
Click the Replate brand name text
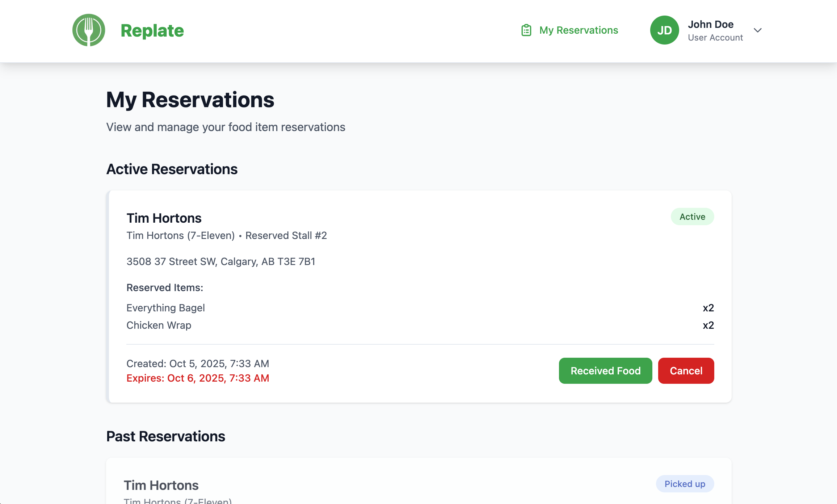152,30
